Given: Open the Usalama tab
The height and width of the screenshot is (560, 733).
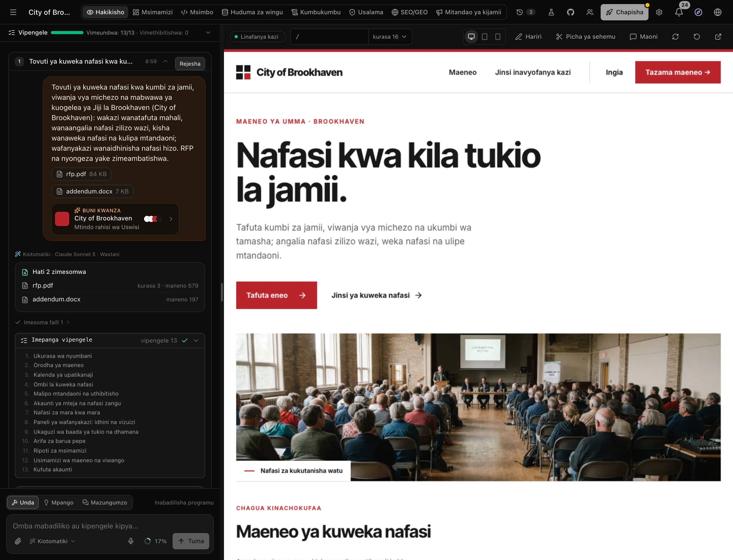Looking at the screenshot, I should click(366, 12).
